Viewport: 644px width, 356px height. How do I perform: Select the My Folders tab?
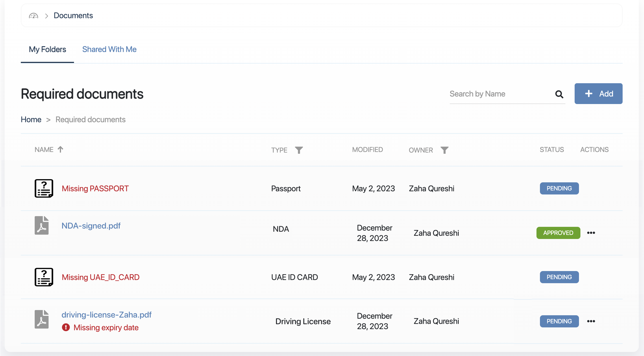tap(47, 49)
